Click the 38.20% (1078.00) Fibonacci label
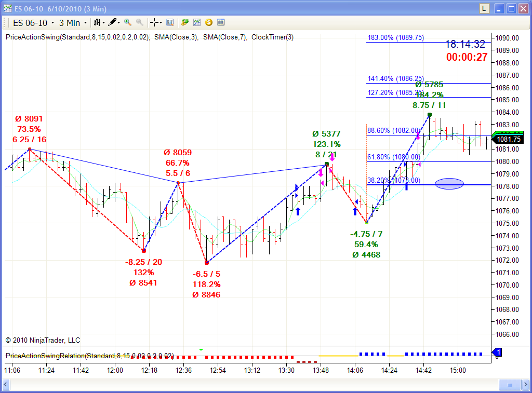 [x=394, y=180]
